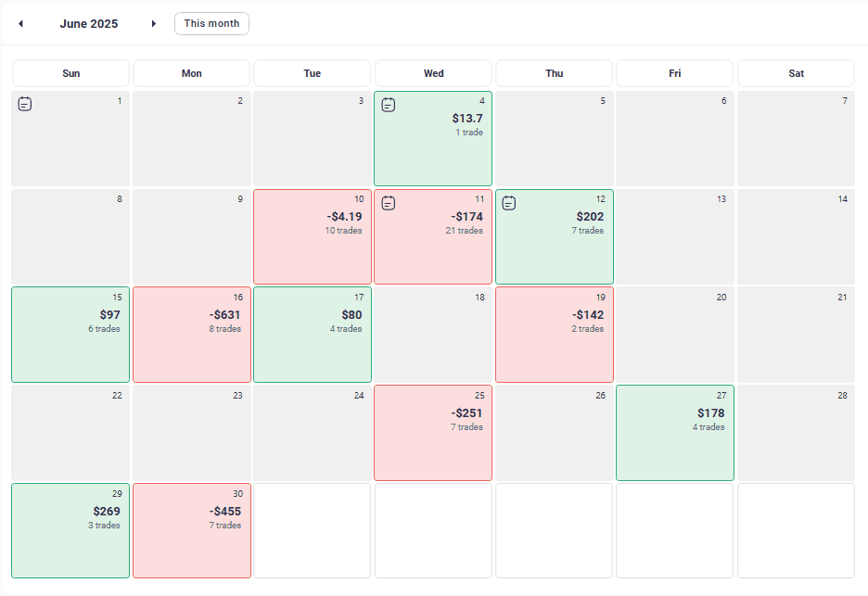View June 30 day with -$455
Screen dimensions: 868x596
pyautogui.click(x=192, y=531)
